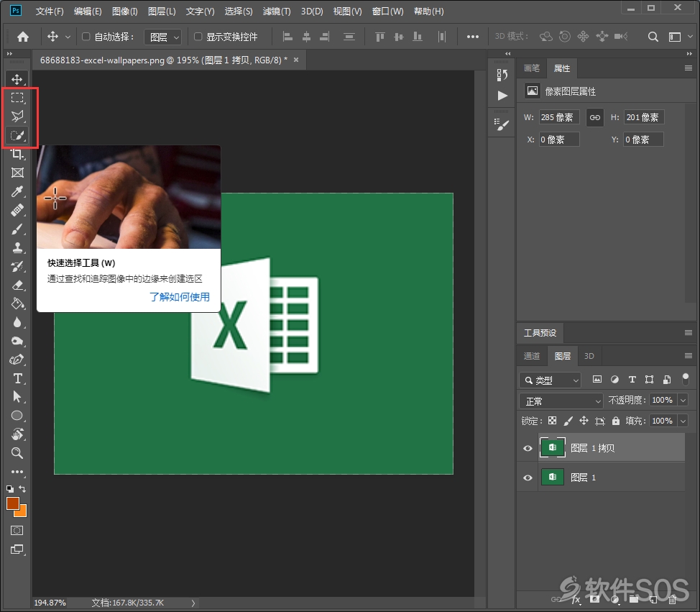Select the Eraser tool
The image size is (700, 612).
point(17,285)
